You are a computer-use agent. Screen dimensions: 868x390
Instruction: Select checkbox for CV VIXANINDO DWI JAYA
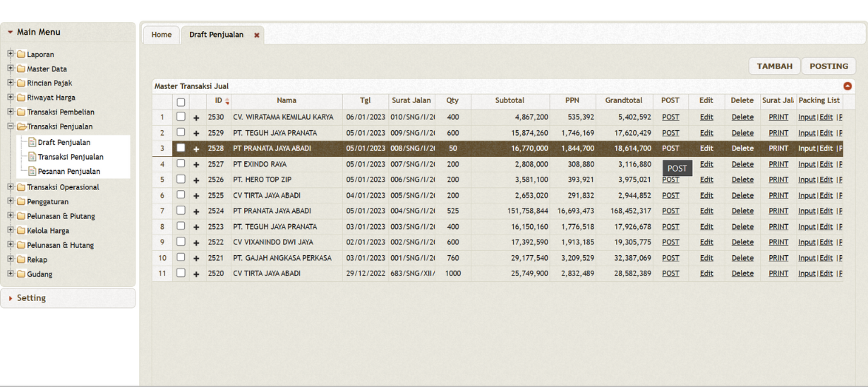coord(181,242)
